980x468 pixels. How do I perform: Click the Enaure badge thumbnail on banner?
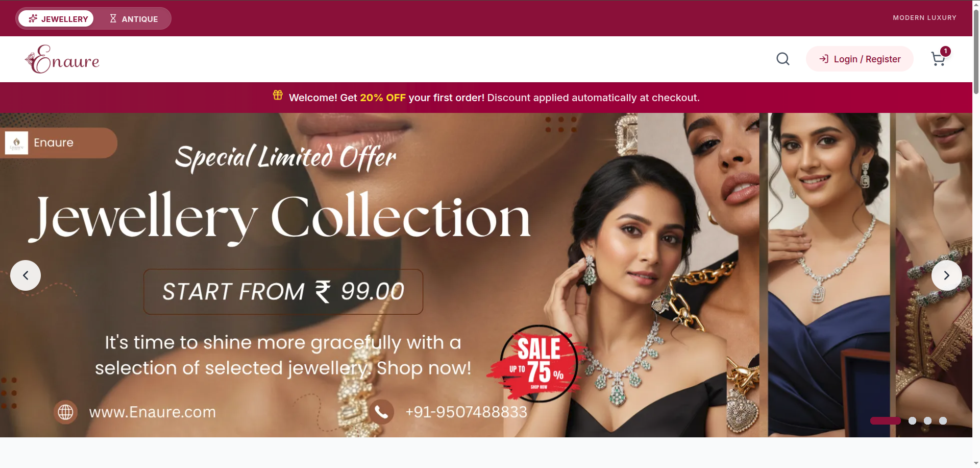tap(16, 143)
